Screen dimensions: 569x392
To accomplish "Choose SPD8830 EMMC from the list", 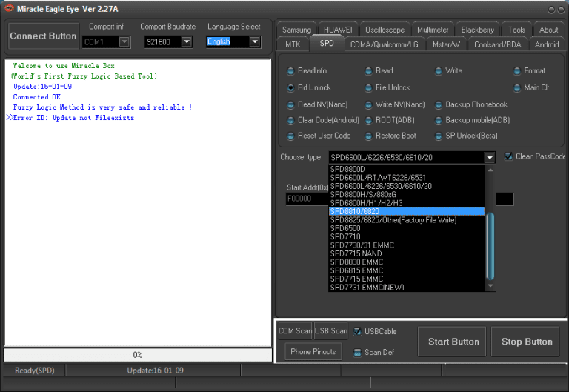I will [407, 262].
